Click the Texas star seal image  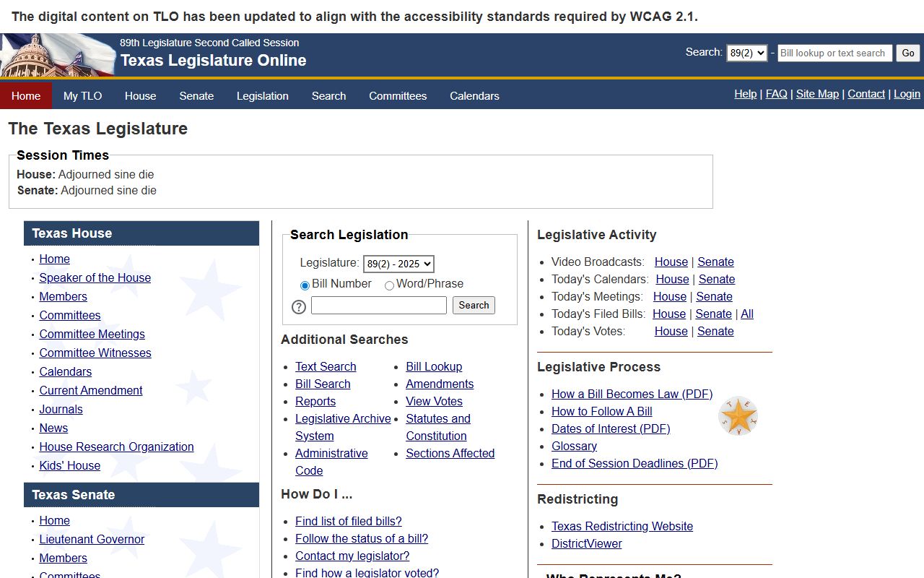[738, 416]
